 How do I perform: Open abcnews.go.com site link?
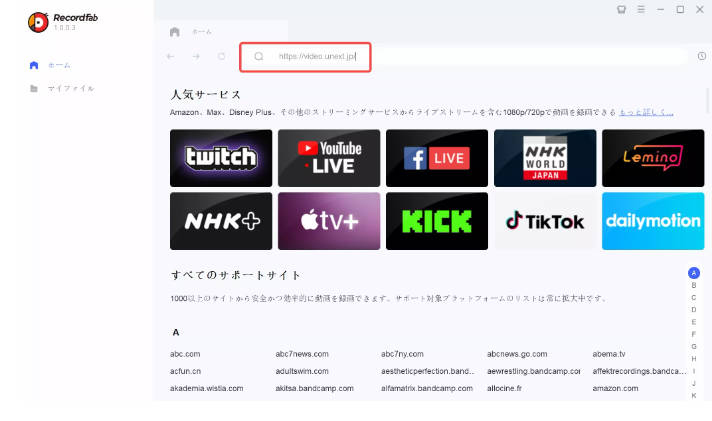(x=517, y=354)
